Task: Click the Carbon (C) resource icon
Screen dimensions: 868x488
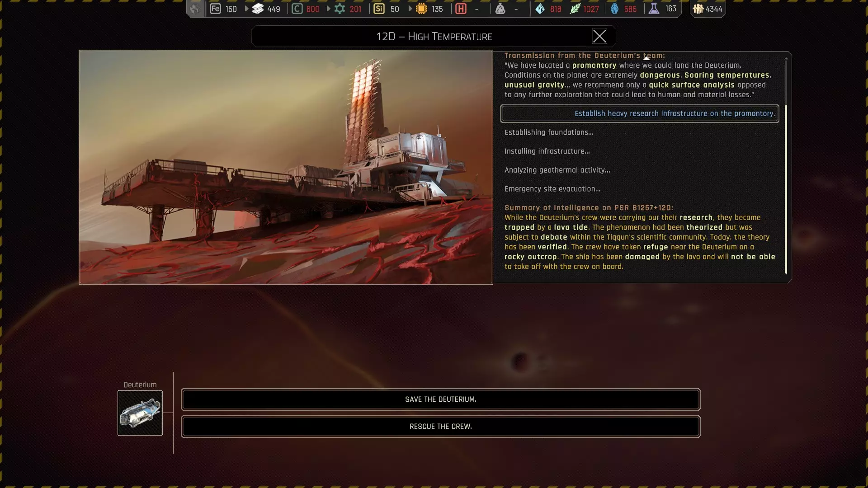Action: click(x=297, y=9)
